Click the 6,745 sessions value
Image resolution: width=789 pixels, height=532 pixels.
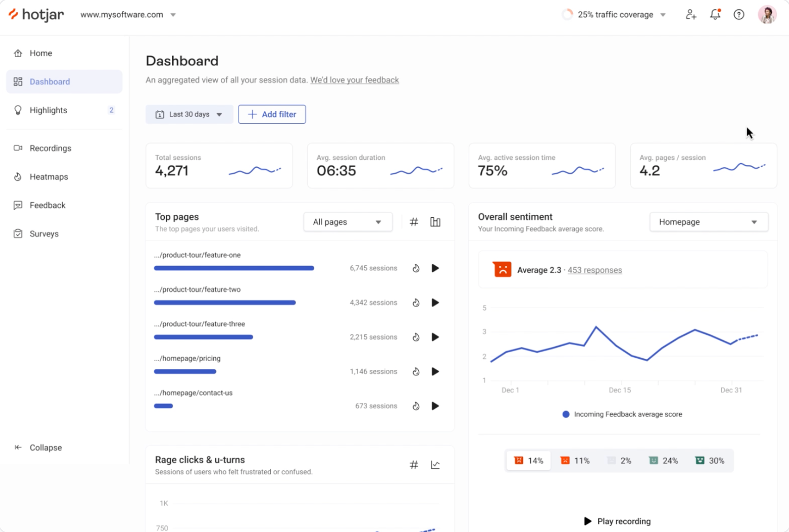374,268
